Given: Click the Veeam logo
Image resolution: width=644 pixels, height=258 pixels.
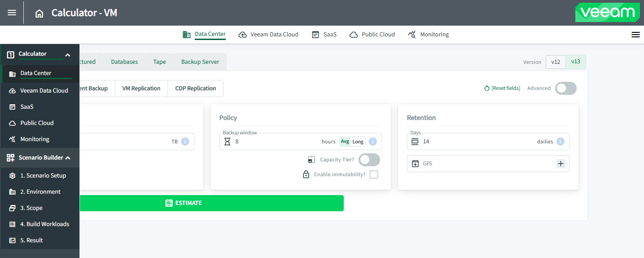Looking at the screenshot, I should coord(607,13).
